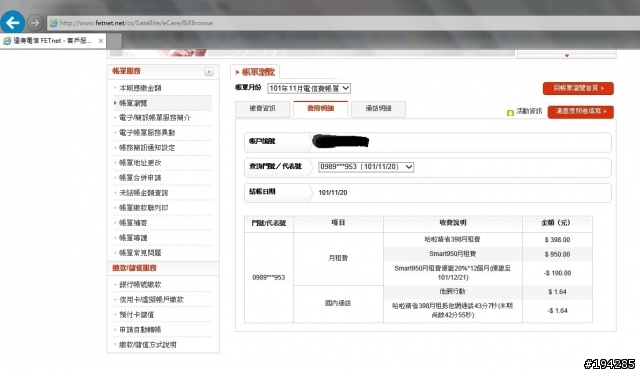Open 帳務簡訊通知設定 sidebar link
Viewport: 640px width, 372px height.
147,147
